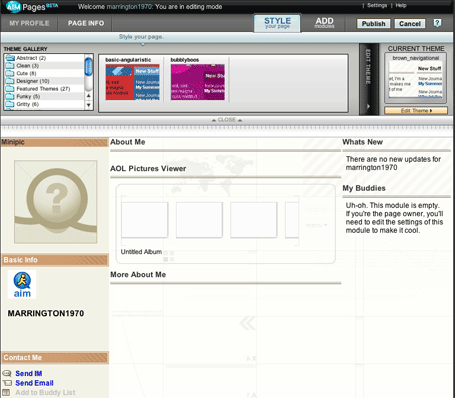Switch to the STYLE your page tab
This screenshot has height=398, width=455.
pos(277,23)
